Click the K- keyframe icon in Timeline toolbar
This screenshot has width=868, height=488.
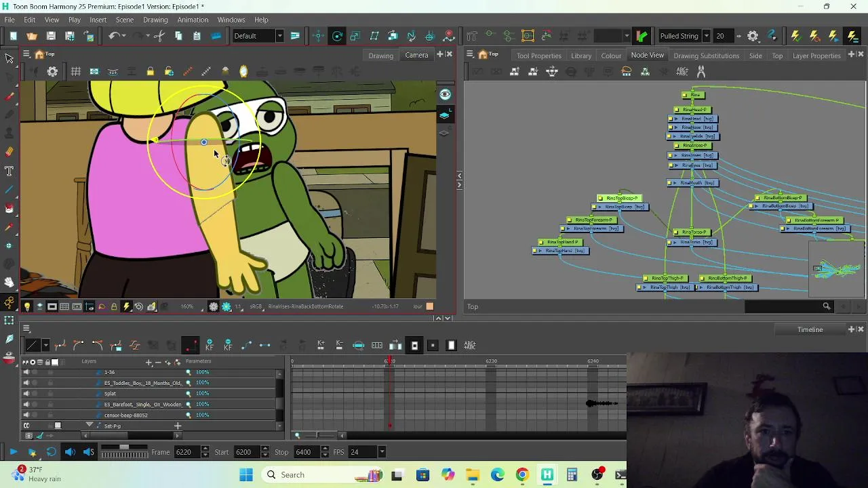click(x=339, y=346)
